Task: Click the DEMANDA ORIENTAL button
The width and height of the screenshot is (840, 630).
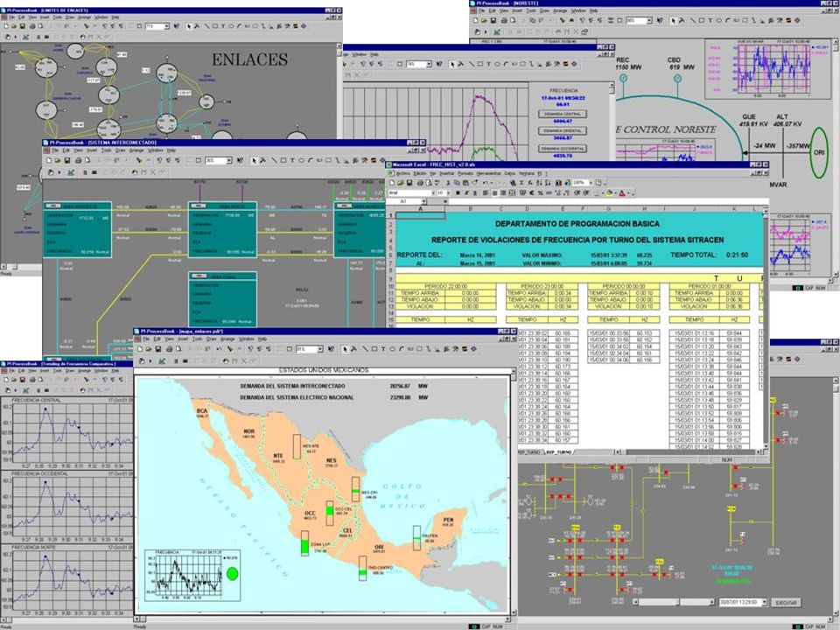Action: [563, 130]
